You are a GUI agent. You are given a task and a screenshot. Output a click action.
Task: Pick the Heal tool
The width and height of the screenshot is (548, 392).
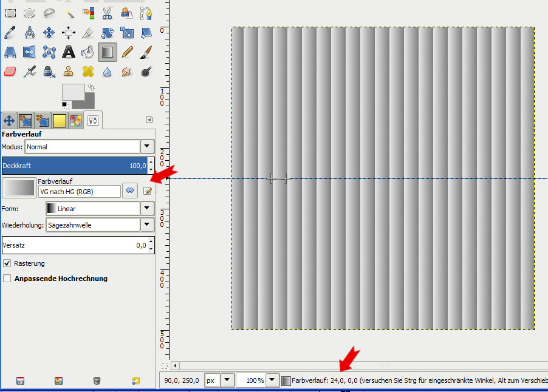(x=88, y=72)
